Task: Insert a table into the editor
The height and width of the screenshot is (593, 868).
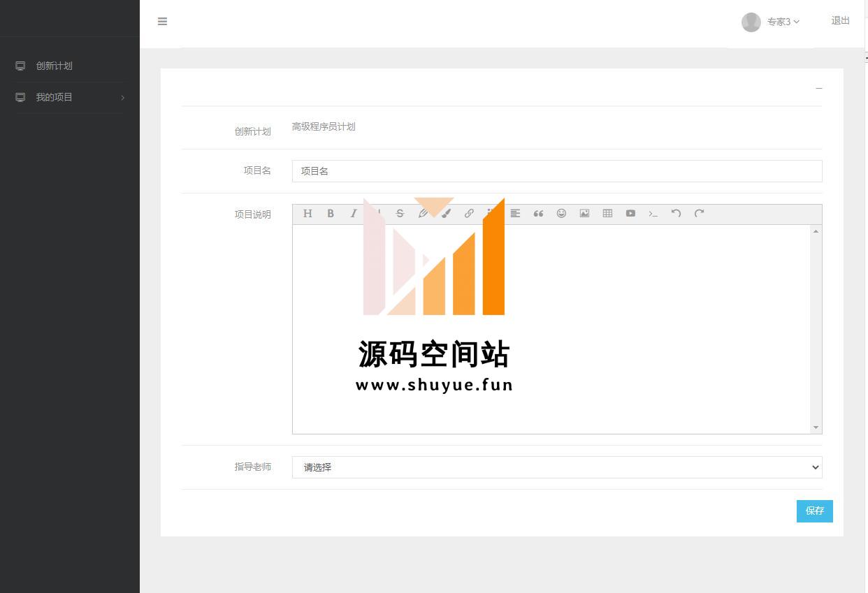Action: pyautogui.click(x=607, y=214)
